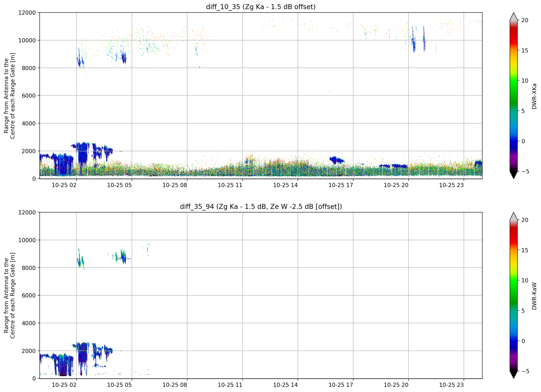This screenshot has width=541, height=392.
Task: Click the '10-25 23' x-tick label in the bottom plot
Action: click(452, 385)
